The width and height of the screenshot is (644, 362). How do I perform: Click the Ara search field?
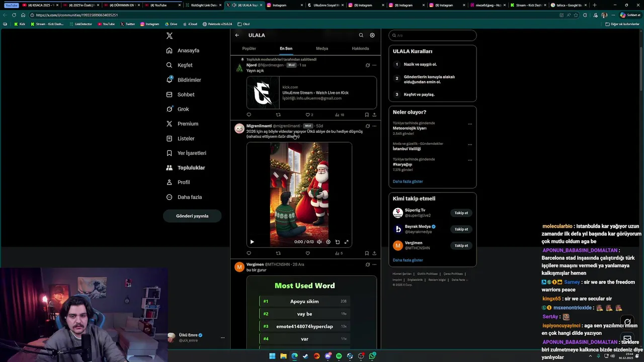(433, 35)
